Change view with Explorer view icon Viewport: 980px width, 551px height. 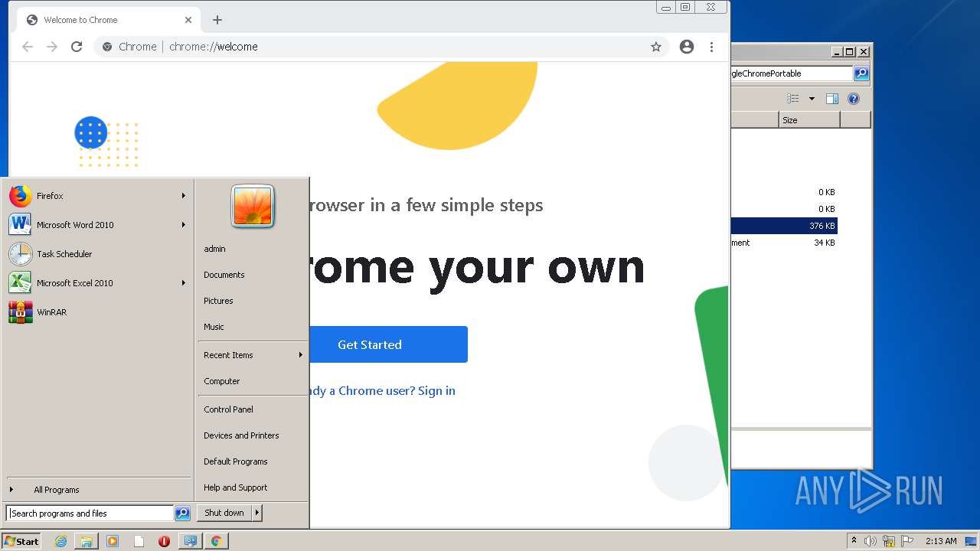click(x=793, y=99)
